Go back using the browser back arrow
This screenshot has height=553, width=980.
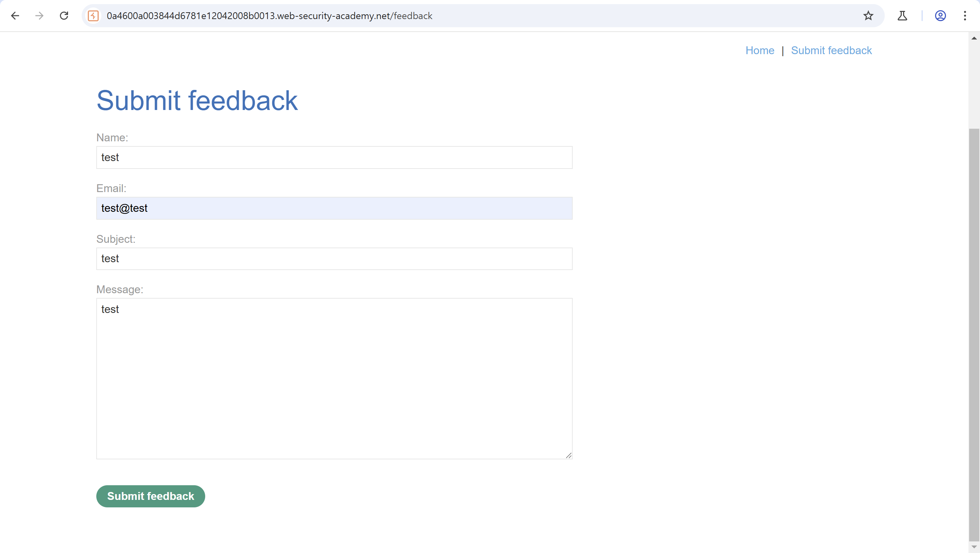[15, 16]
